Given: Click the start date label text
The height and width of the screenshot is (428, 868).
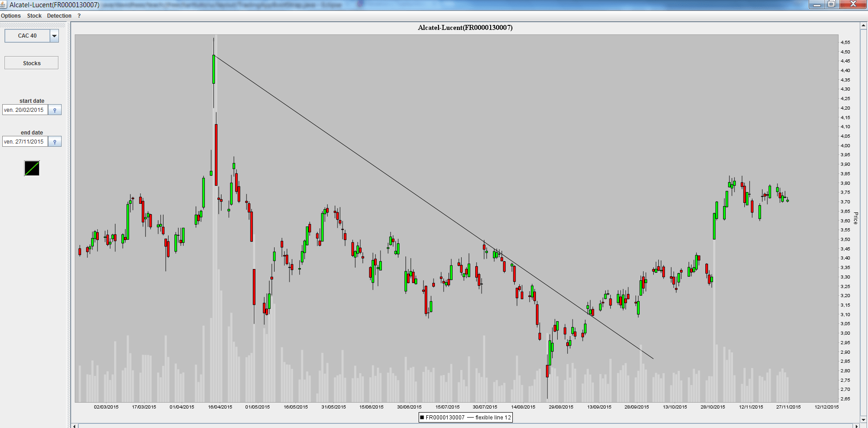Looking at the screenshot, I should pos(32,101).
